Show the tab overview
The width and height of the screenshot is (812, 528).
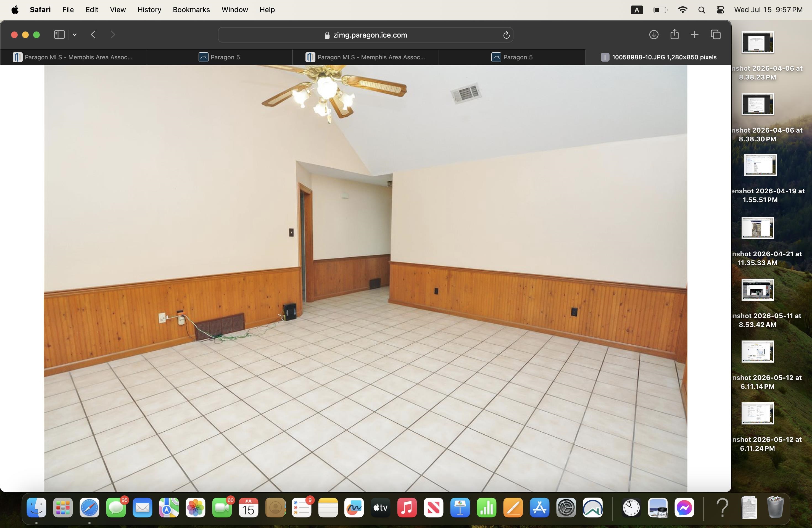pos(715,35)
